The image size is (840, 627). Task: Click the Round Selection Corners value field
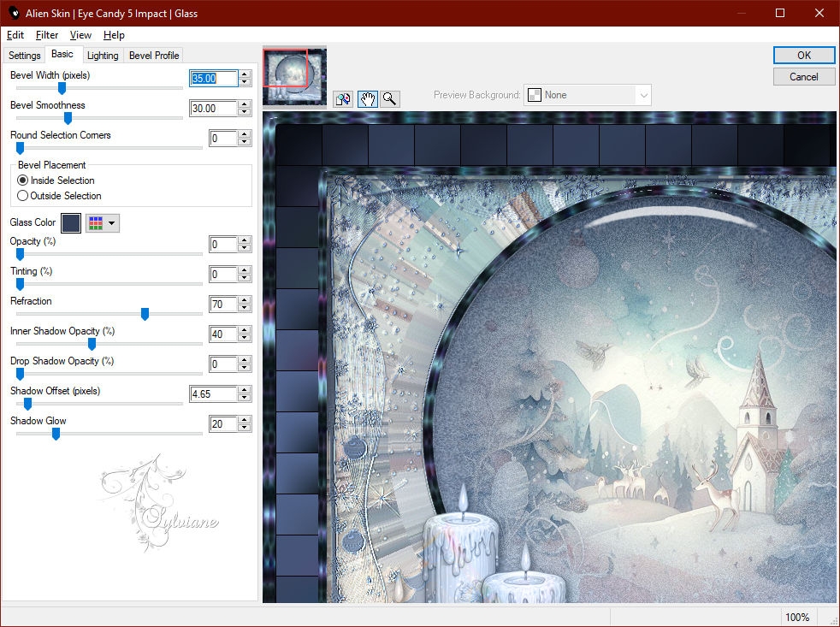coord(223,139)
